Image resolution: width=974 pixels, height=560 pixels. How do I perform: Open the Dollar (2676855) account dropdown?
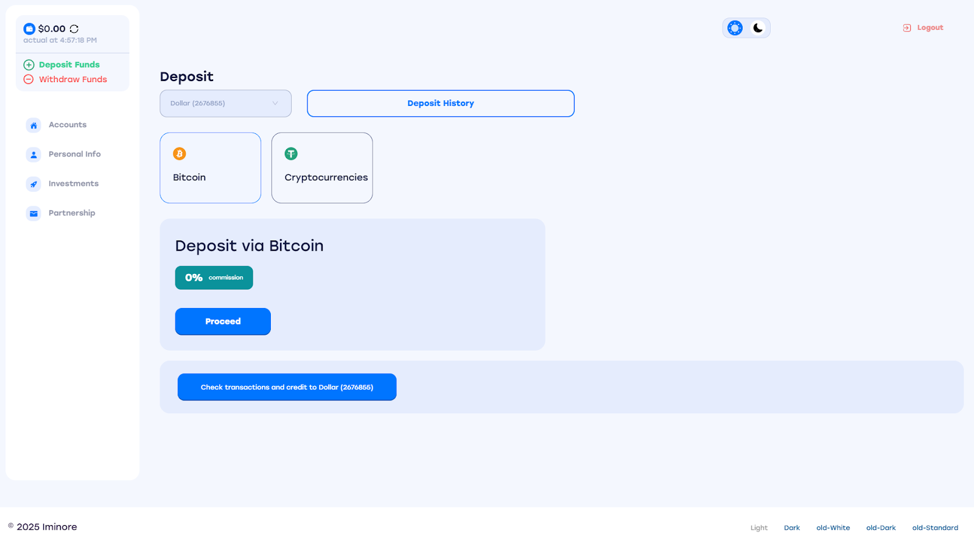(x=225, y=103)
